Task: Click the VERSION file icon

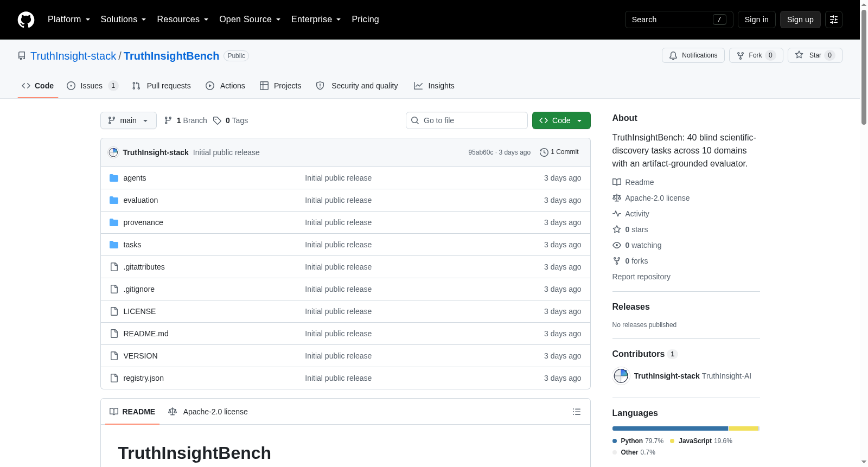Action: click(114, 356)
